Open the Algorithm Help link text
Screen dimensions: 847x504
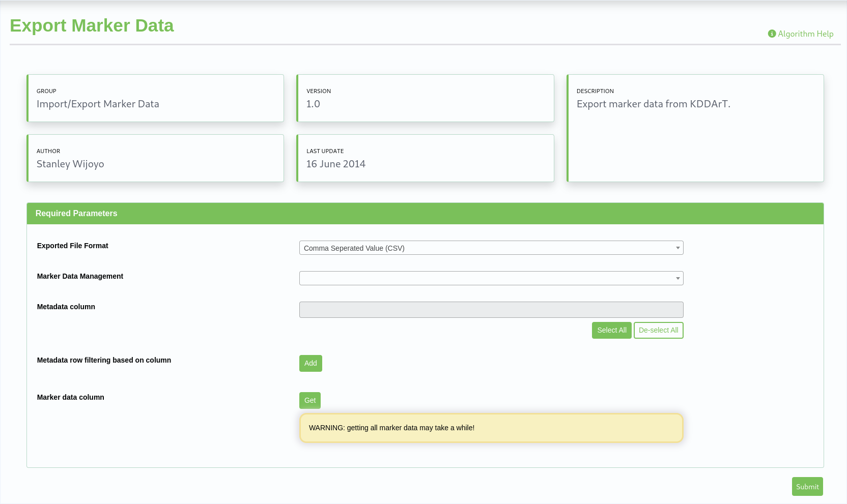pyautogui.click(x=805, y=34)
